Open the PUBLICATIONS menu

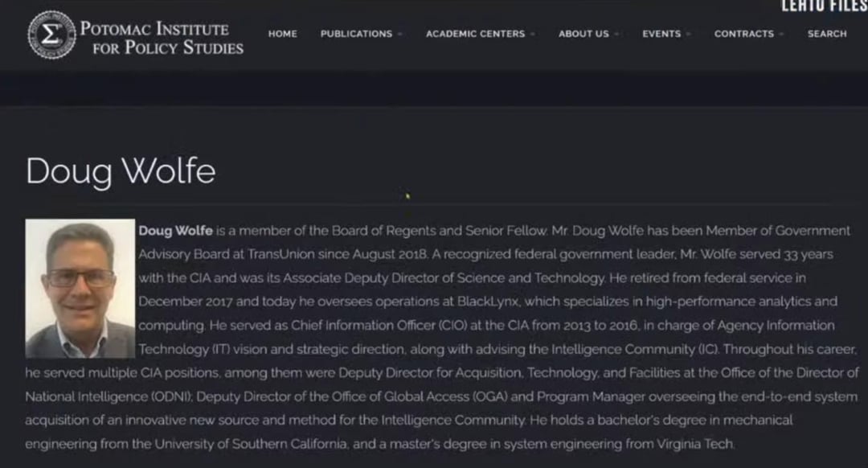(356, 34)
